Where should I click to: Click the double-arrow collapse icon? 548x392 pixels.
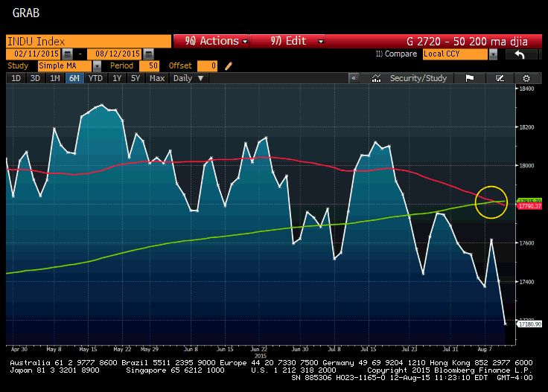(x=354, y=78)
